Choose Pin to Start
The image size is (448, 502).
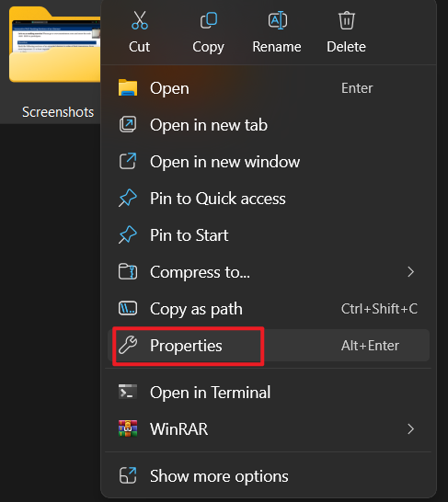269,235
